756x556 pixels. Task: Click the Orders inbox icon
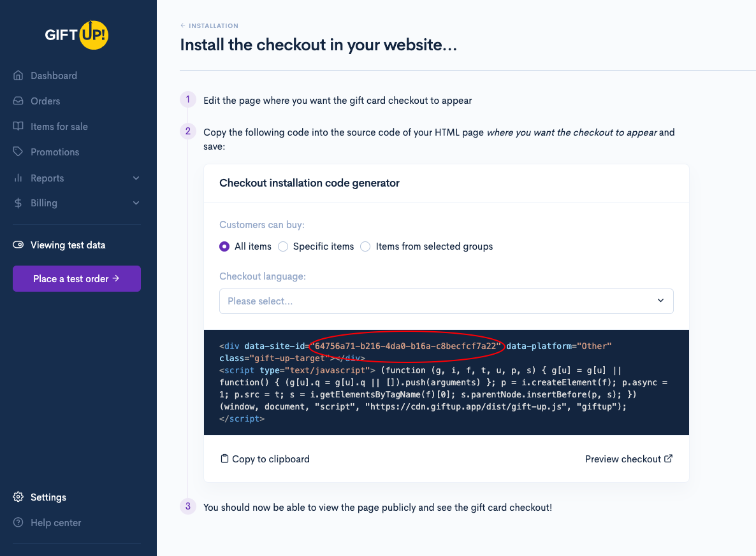coord(18,101)
